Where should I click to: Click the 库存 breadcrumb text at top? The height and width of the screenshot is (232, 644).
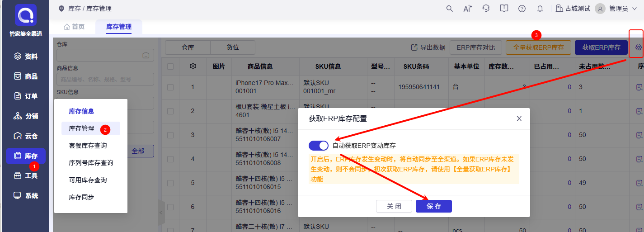point(74,9)
